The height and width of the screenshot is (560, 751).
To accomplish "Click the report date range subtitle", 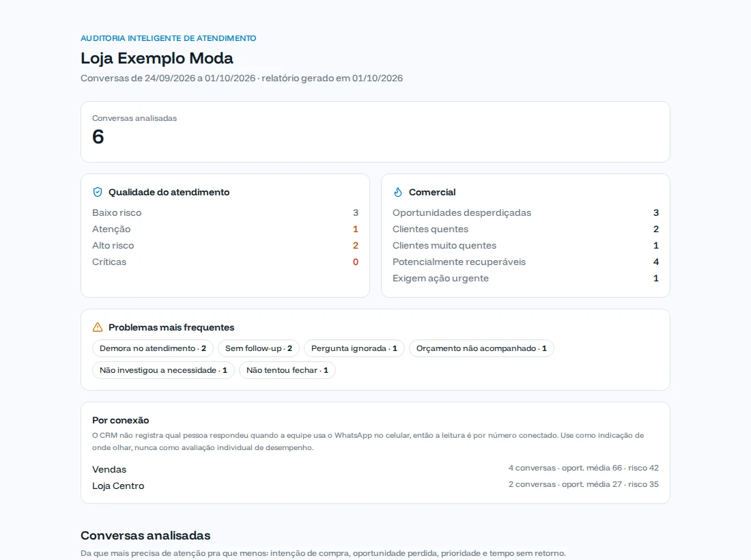I will coord(242,78).
